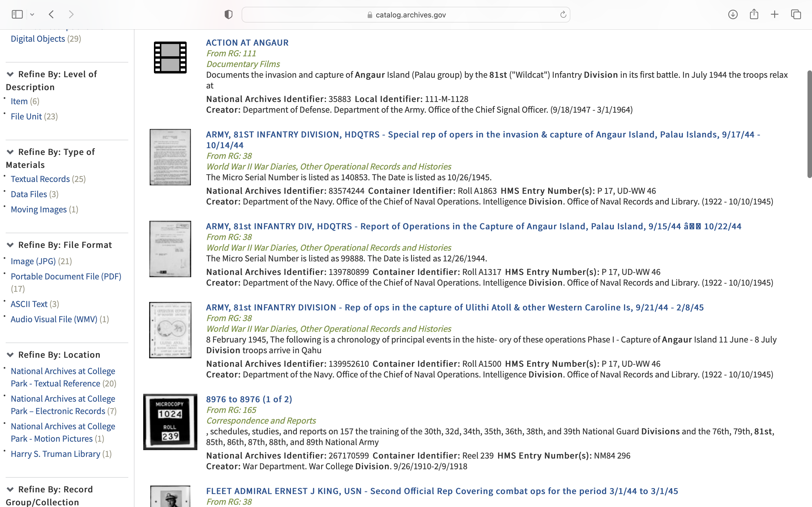
Task: Collapse Refine By: Level of Description
Action: pyautogui.click(x=10, y=74)
